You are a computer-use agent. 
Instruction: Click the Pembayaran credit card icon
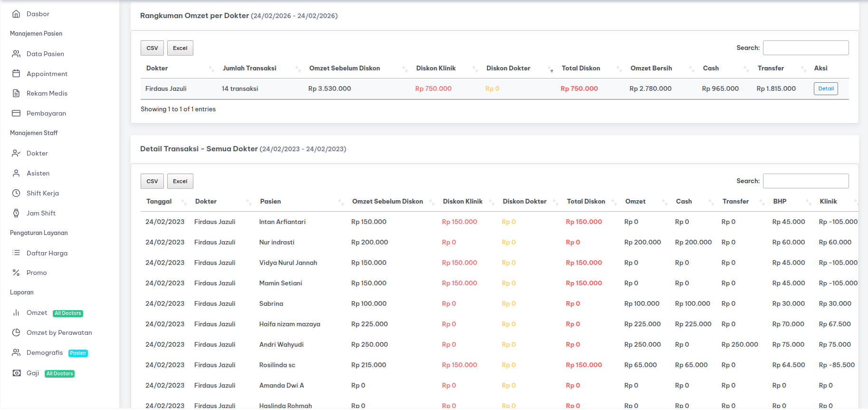pos(16,113)
